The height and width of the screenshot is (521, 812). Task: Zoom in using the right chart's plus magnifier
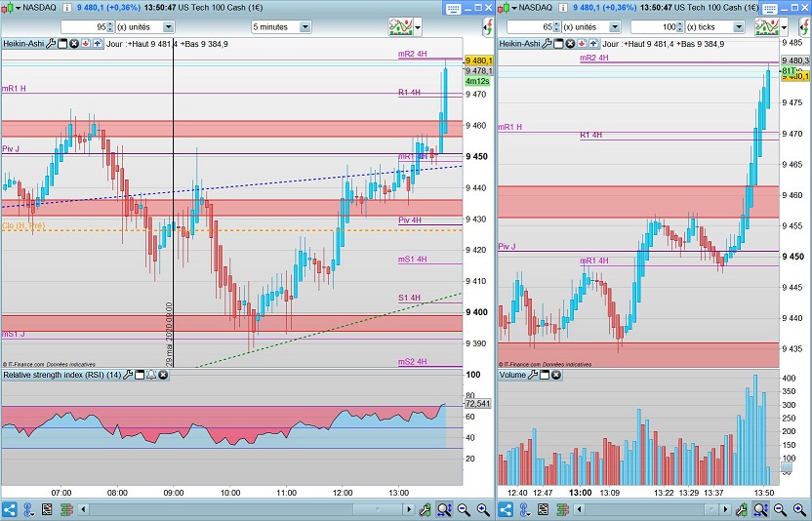799,509
